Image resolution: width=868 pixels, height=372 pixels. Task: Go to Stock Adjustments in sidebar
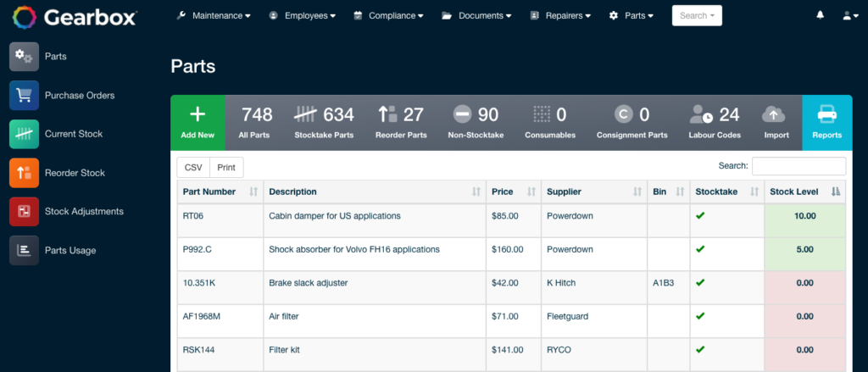(x=24, y=211)
